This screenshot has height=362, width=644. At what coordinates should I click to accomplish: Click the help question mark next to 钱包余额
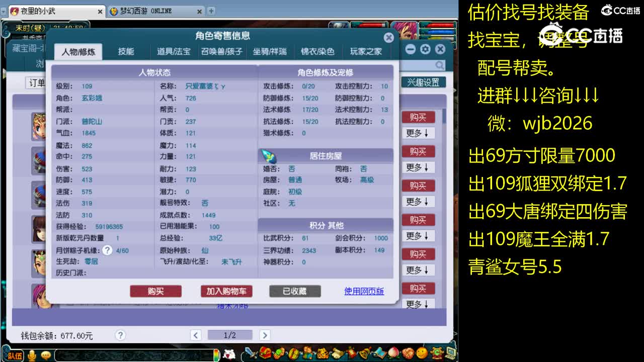coord(120,335)
